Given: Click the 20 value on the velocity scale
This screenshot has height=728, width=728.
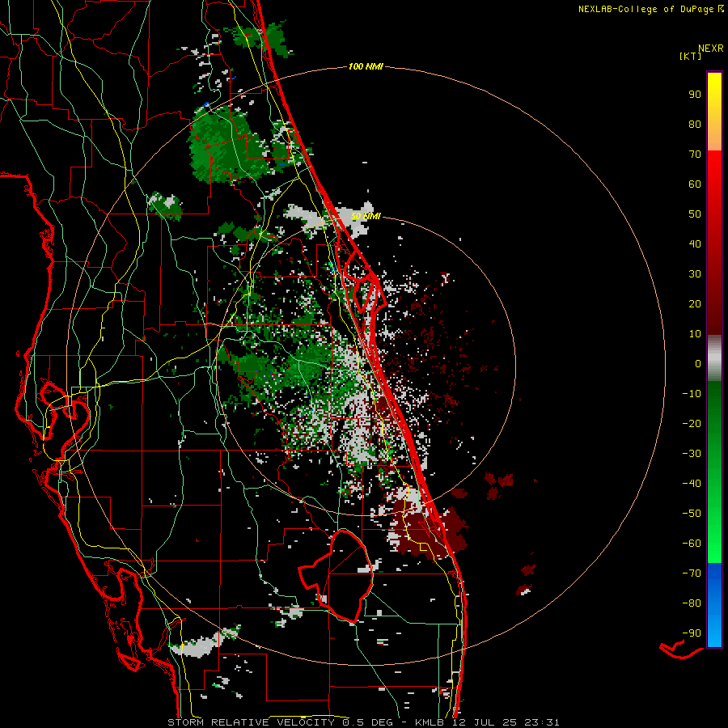Looking at the screenshot, I should click(695, 304).
